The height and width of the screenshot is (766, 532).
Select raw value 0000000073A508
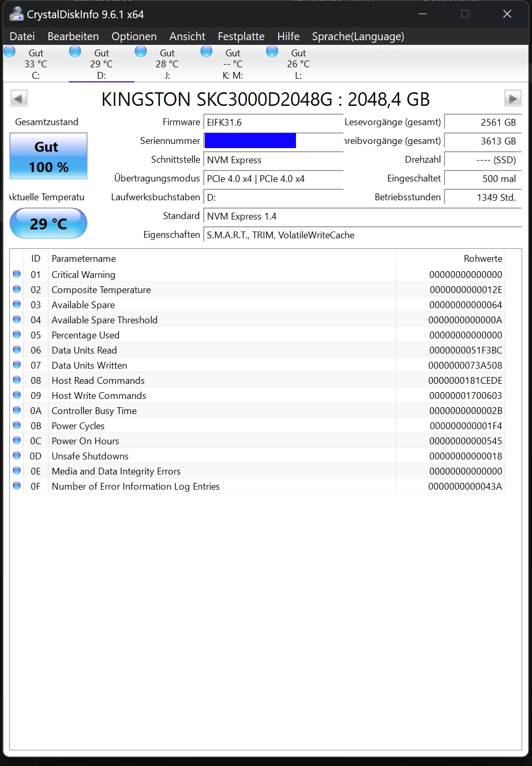465,366
